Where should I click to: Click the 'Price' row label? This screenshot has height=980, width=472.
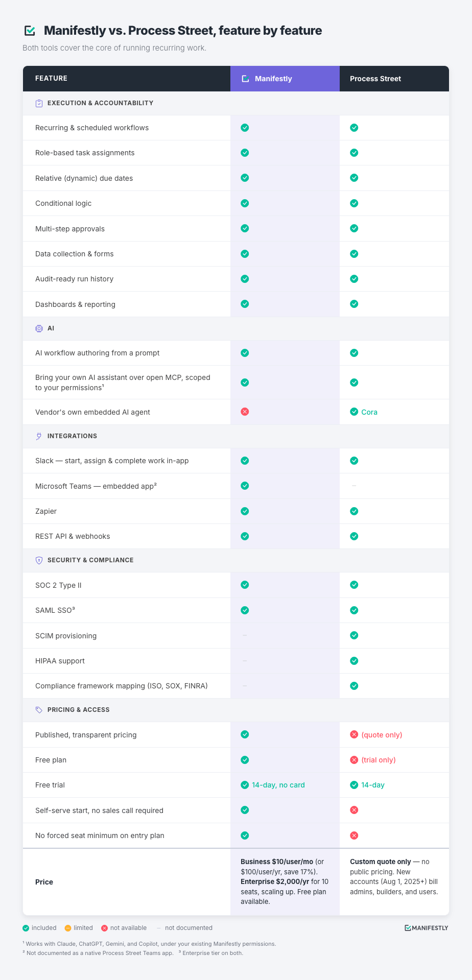click(44, 882)
